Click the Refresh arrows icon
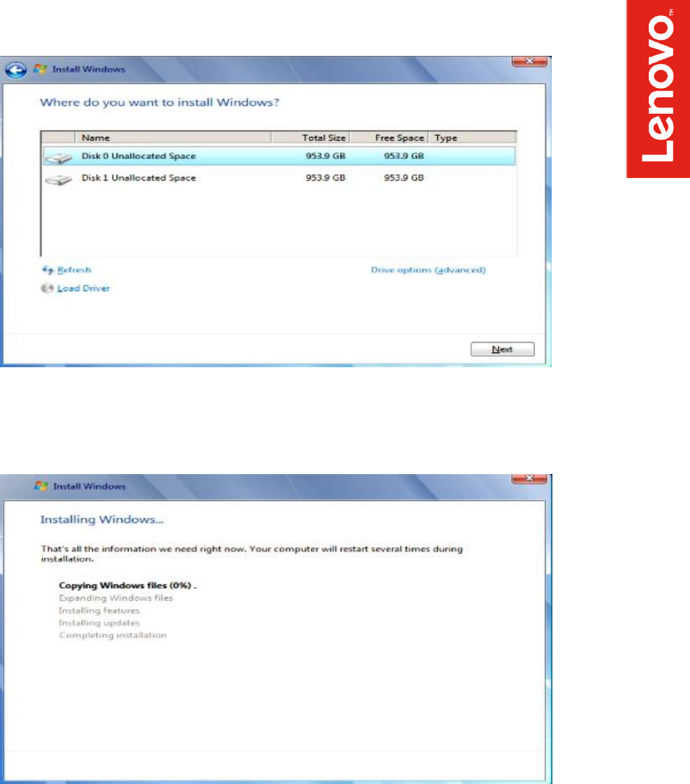This screenshot has width=690, height=784. click(47, 270)
